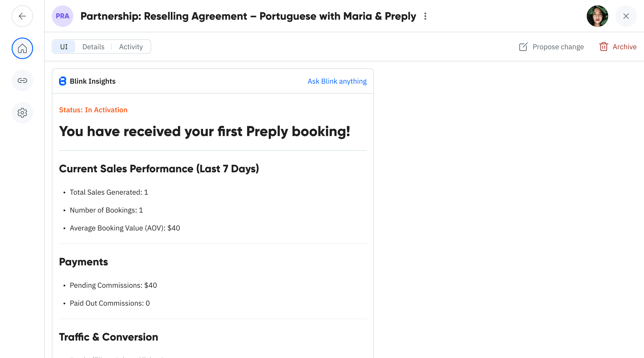Select the home icon in the left sidebar
644x358 pixels.
pos(22,48)
